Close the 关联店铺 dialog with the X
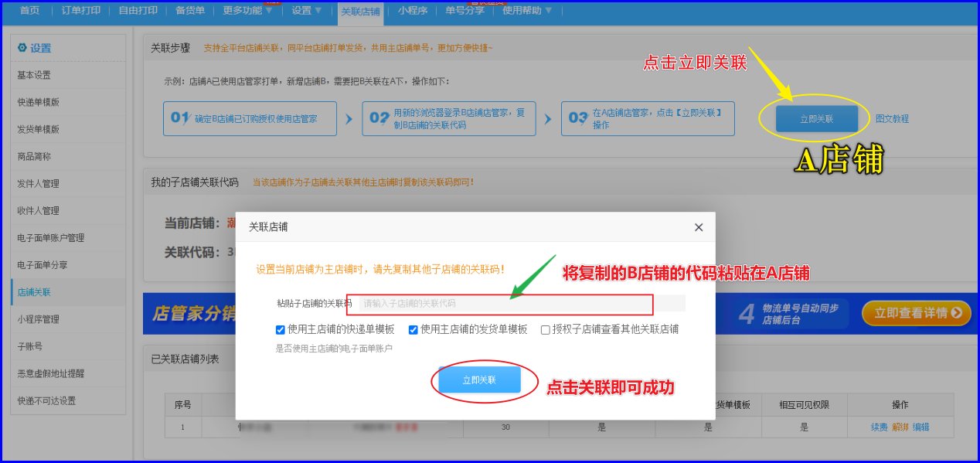Image resolution: width=980 pixels, height=463 pixels. pos(699,227)
